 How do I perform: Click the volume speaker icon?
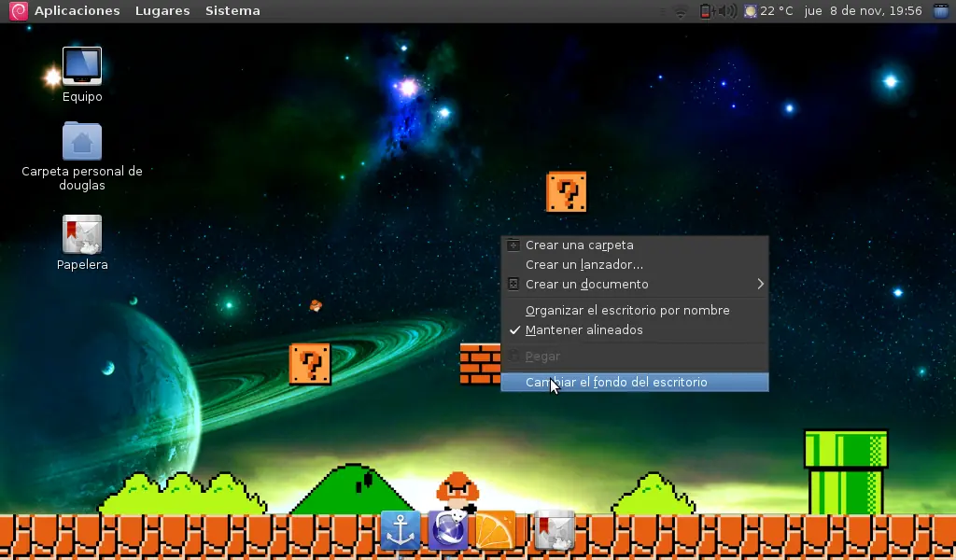click(x=726, y=11)
